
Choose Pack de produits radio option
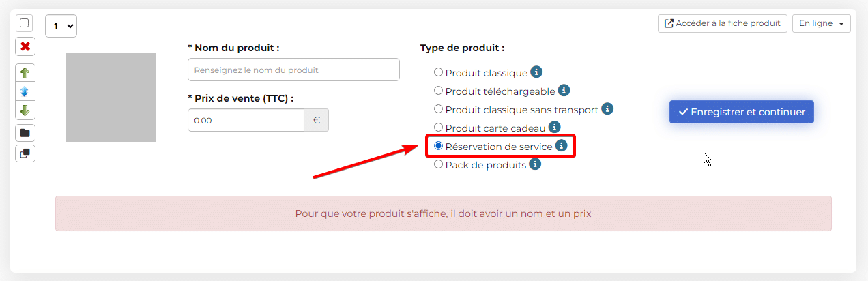point(438,164)
